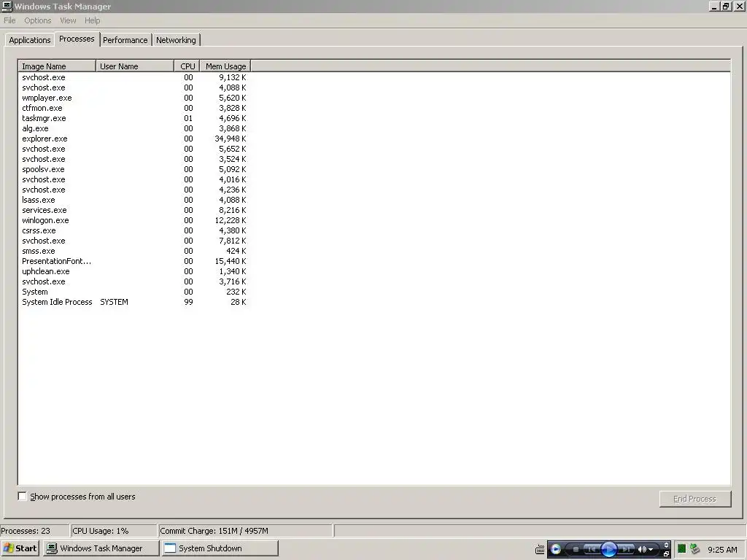The image size is (747, 560).
Task: Open the View menu
Action: [x=68, y=20]
